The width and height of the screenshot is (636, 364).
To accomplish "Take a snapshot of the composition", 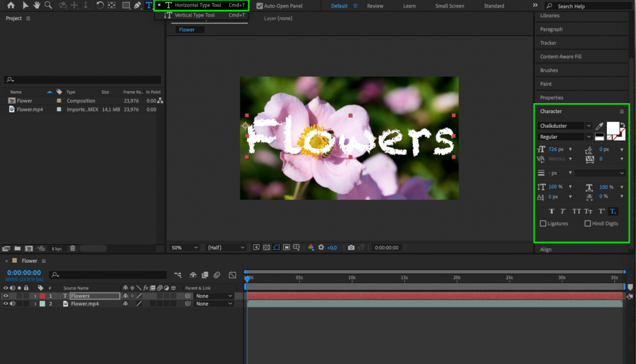I will click(351, 247).
